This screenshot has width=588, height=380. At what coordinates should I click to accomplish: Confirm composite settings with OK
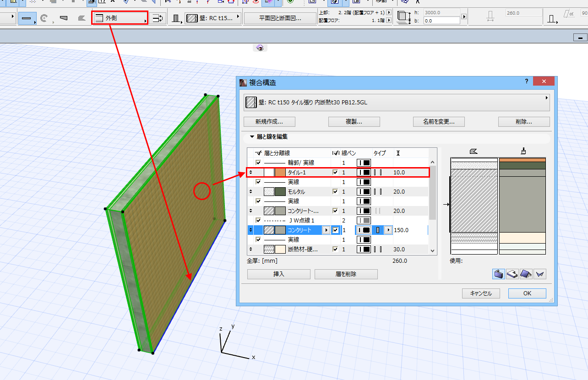click(527, 293)
